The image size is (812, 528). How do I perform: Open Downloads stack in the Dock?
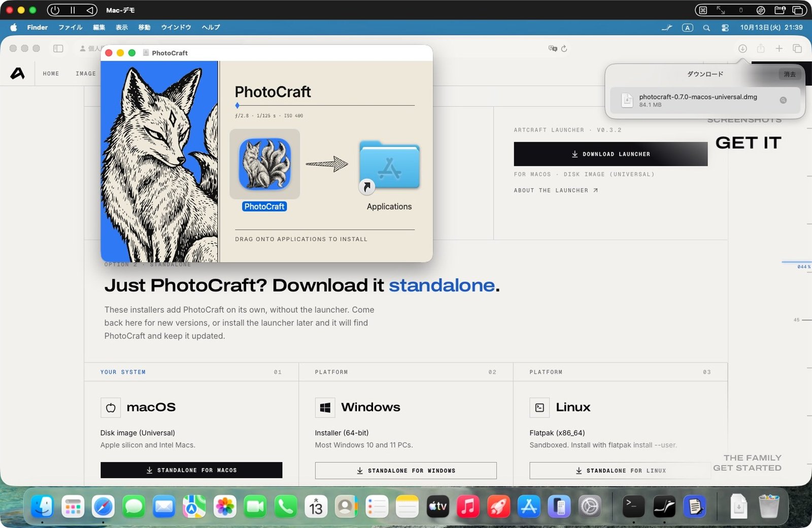click(738, 506)
